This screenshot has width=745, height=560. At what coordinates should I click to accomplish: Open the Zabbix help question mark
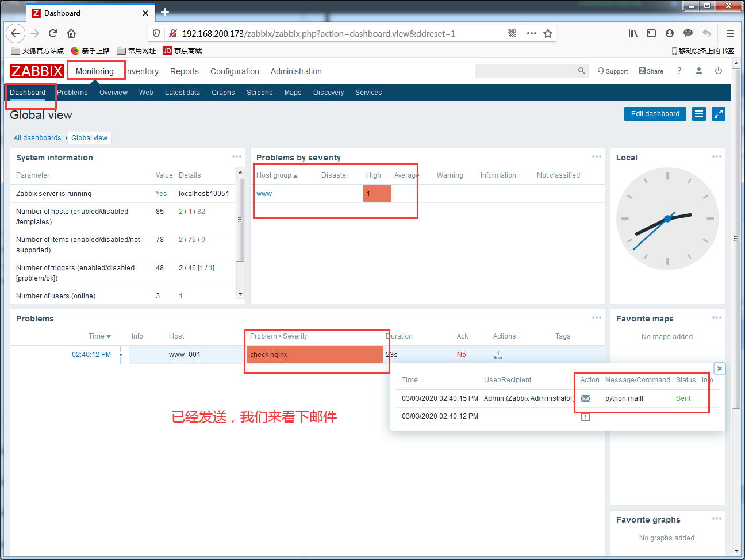[x=679, y=71]
